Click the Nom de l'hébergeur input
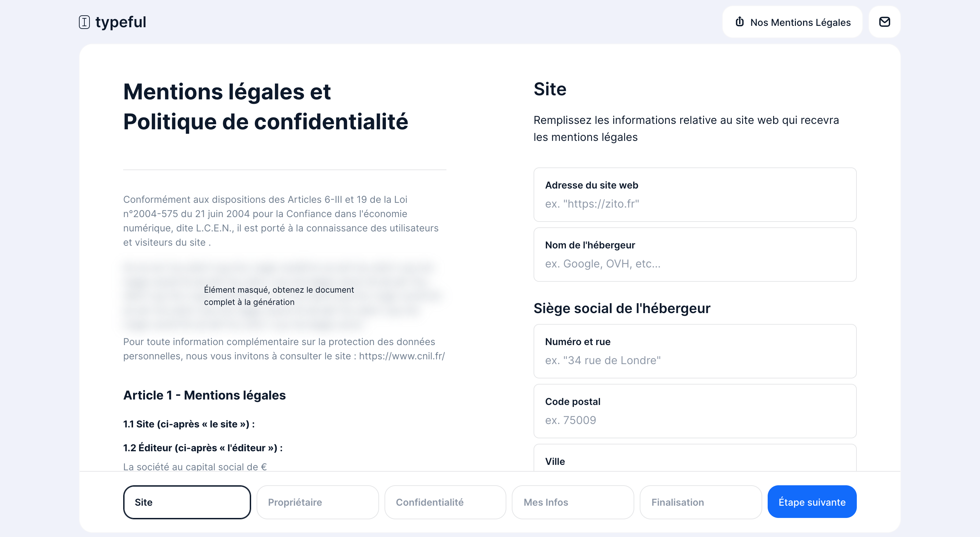Screen dimensions: 980x537 [695, 263]
